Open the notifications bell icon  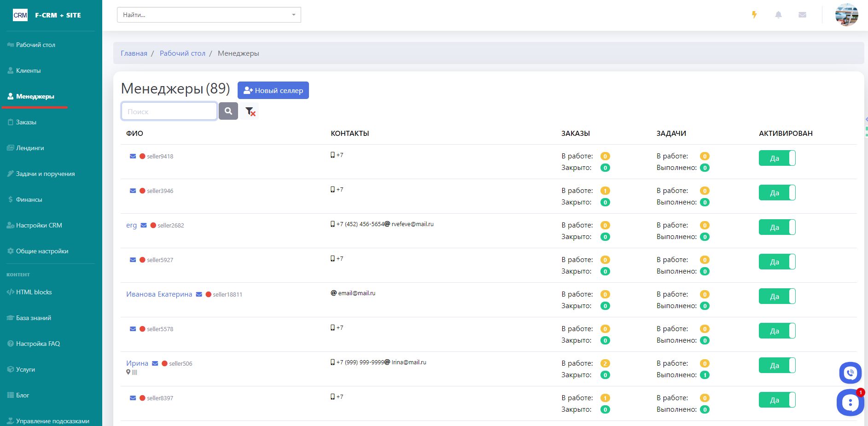tap(778, 15)
